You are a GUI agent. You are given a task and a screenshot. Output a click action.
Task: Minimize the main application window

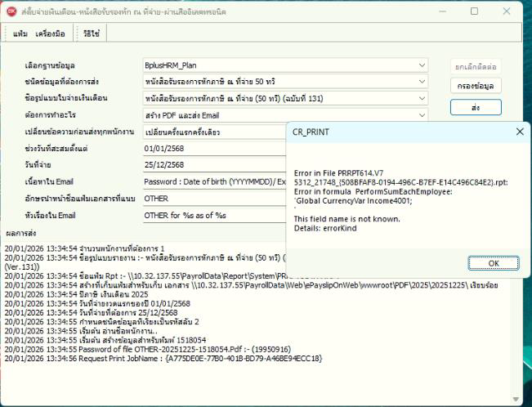438,12
